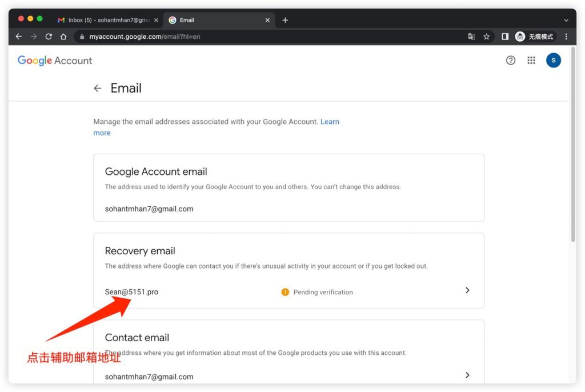Open the Help question mark icon
Image resolution: width=585 pixels, height=392 pixels.
point(511,61)
